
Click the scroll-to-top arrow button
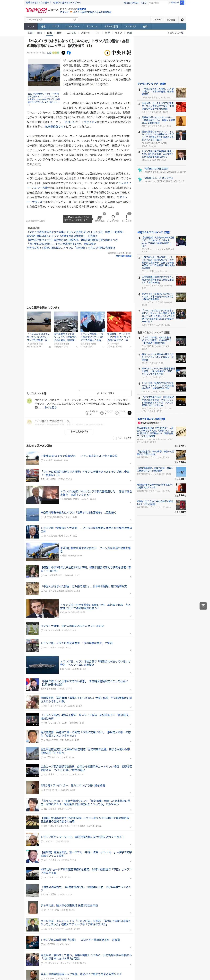(203, 606)
